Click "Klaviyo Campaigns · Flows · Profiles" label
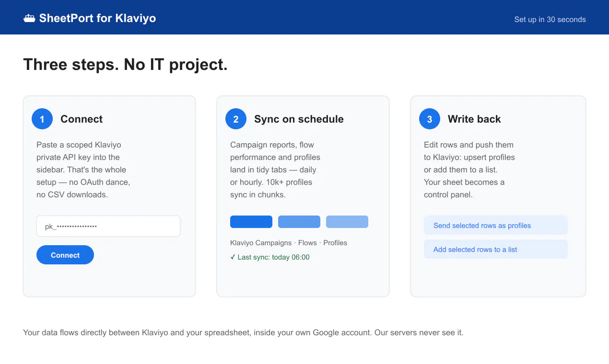Image resolution: width=609 pixels, height=364 pixels. 289,243
